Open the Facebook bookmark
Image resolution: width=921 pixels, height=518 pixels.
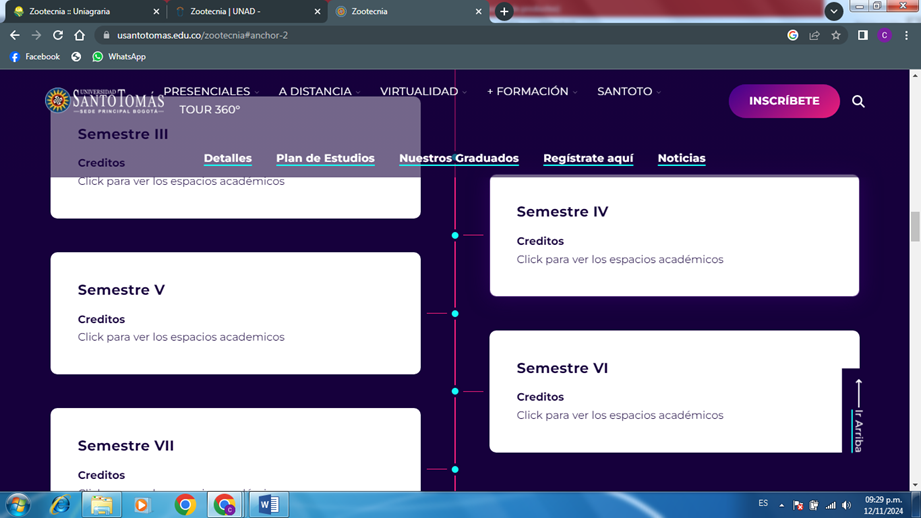(35, 57)
